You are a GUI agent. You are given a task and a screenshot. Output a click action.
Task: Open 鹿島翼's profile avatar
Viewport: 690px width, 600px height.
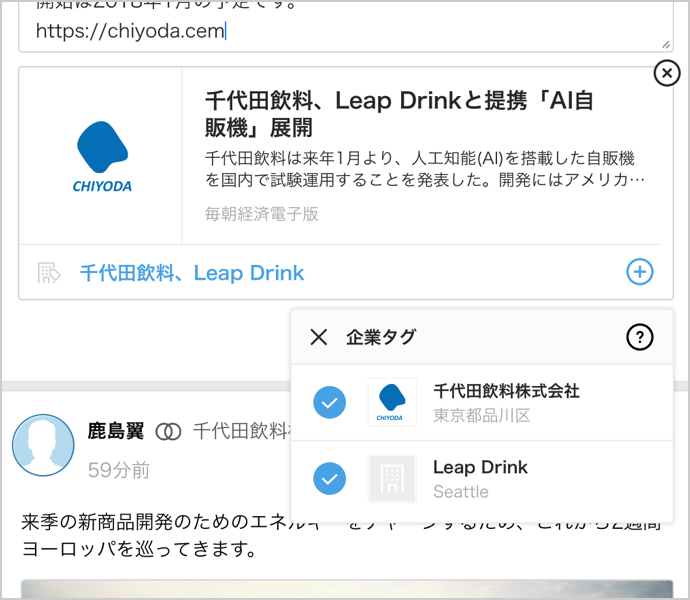pos(43,445)
